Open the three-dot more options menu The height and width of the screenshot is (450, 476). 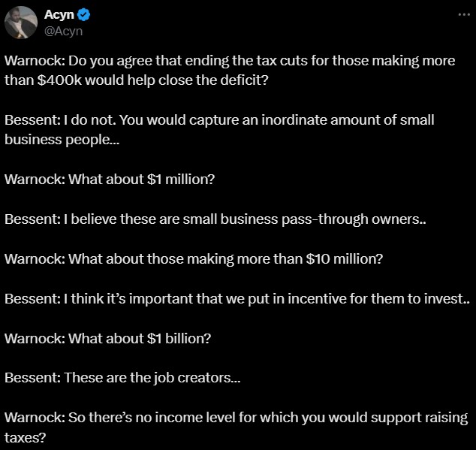point(464,14)
